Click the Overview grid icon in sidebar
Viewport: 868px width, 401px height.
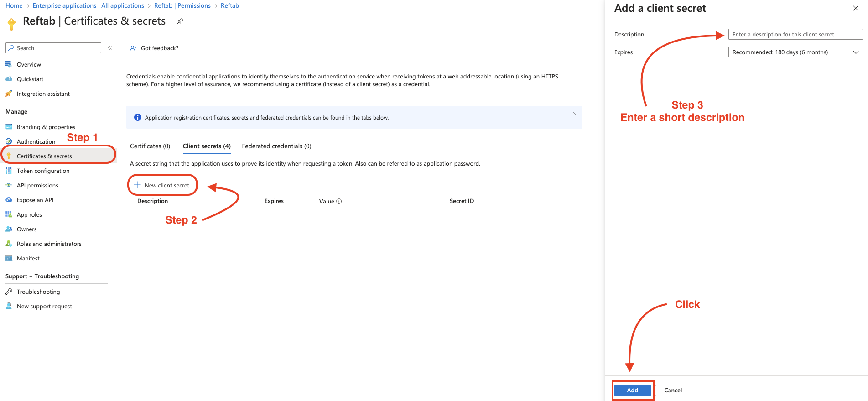pos(9,64)
